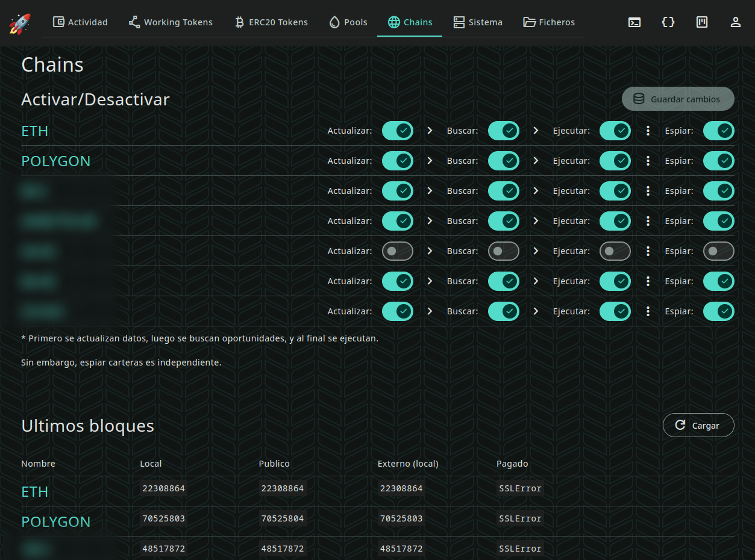755x560 pixels.
Task: Toggle Ejecutar for the POLYGON chain
Action: pos(615,161)
